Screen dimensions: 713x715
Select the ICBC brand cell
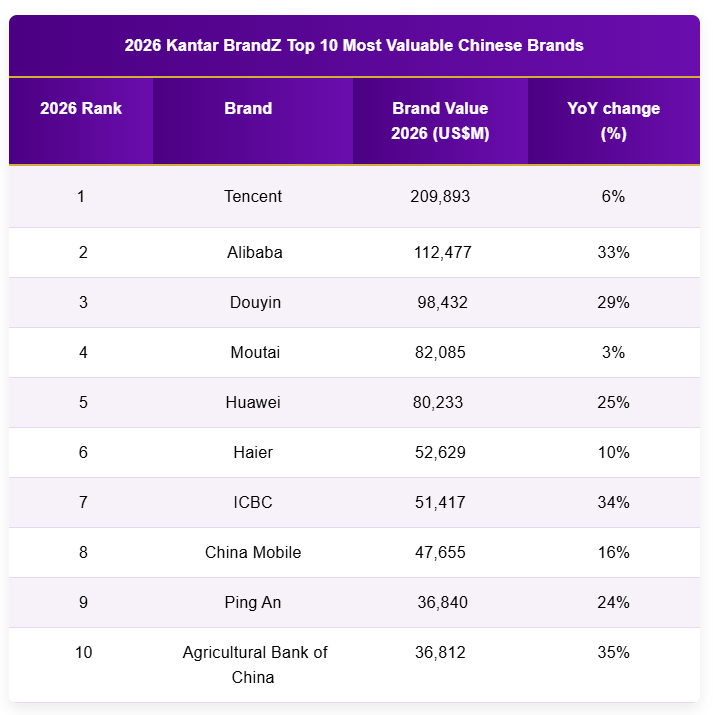tap(253, 503)
